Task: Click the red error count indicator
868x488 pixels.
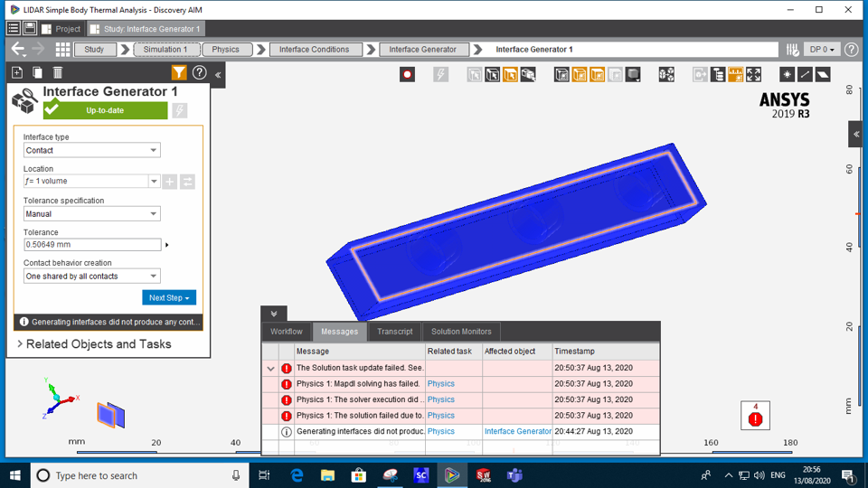Action: (756, 416)
